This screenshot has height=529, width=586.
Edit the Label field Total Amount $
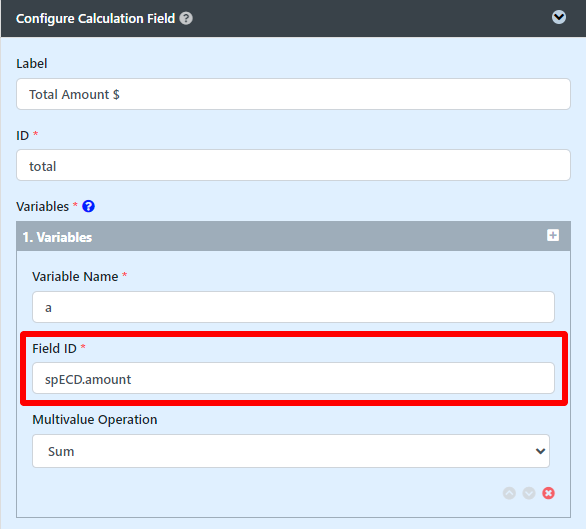pos(293,94)
